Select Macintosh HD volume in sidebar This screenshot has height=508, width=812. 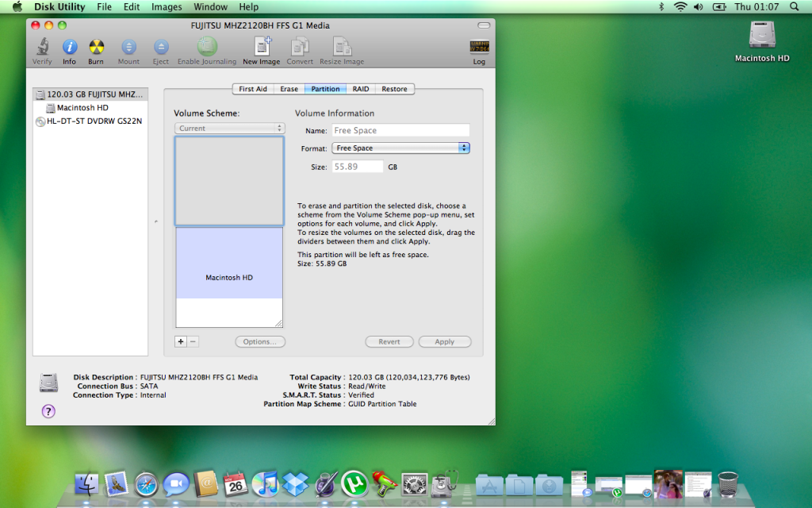click(90, 108)
